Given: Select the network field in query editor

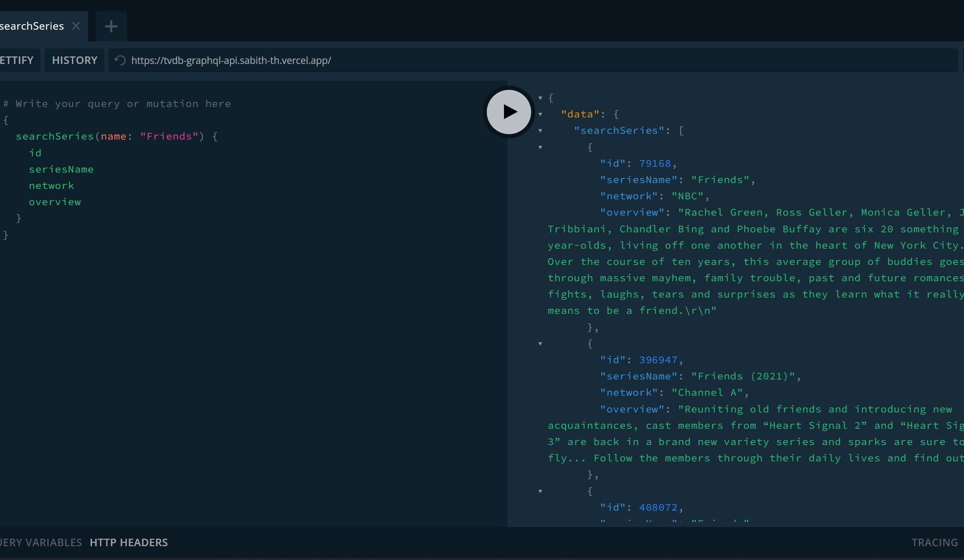Looking at the screenshot, I should pyautogui.click(x=50, y=185).
